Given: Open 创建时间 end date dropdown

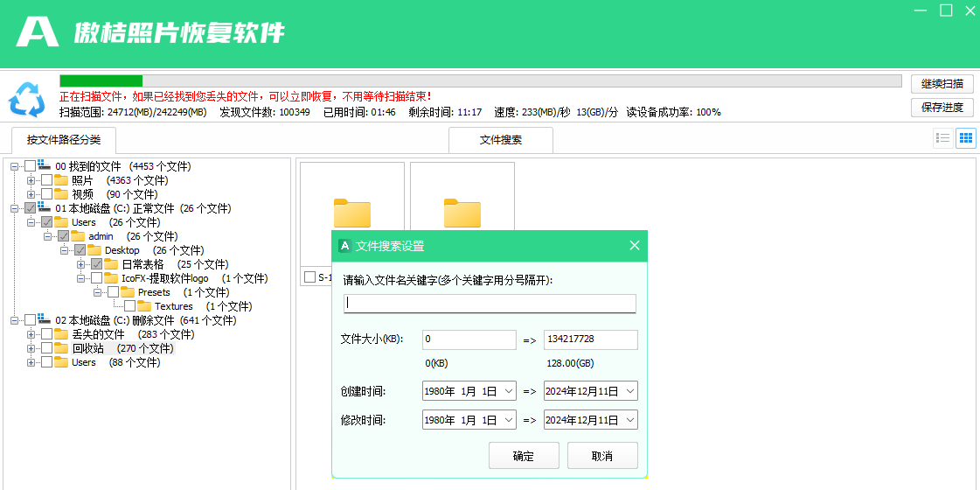Looking at the screenshot, I should coord(630,391).
